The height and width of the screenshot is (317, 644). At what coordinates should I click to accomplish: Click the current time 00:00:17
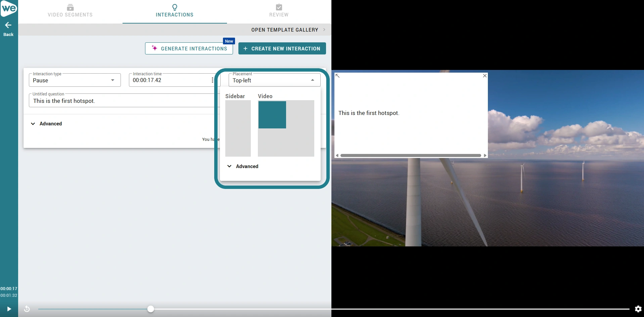coord(9,289)
